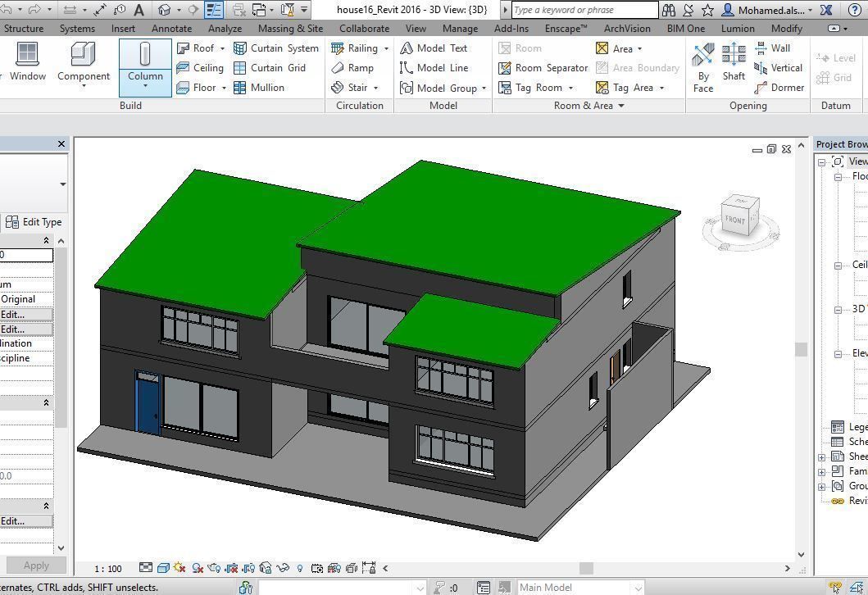The image size is (868, 595).
Task: Choose the Curtain Grid tool
Action: (x=270, y=67)
